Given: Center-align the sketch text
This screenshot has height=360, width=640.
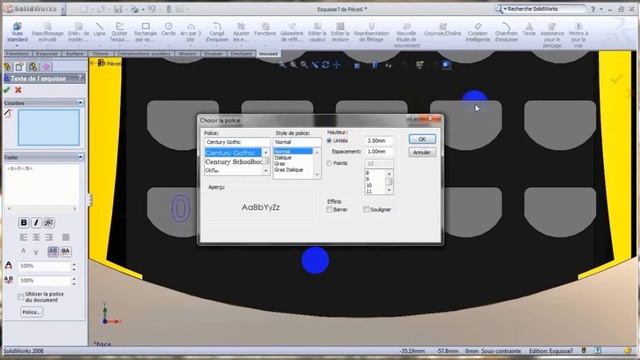Looking at the screenshot, I should (36, 237).
